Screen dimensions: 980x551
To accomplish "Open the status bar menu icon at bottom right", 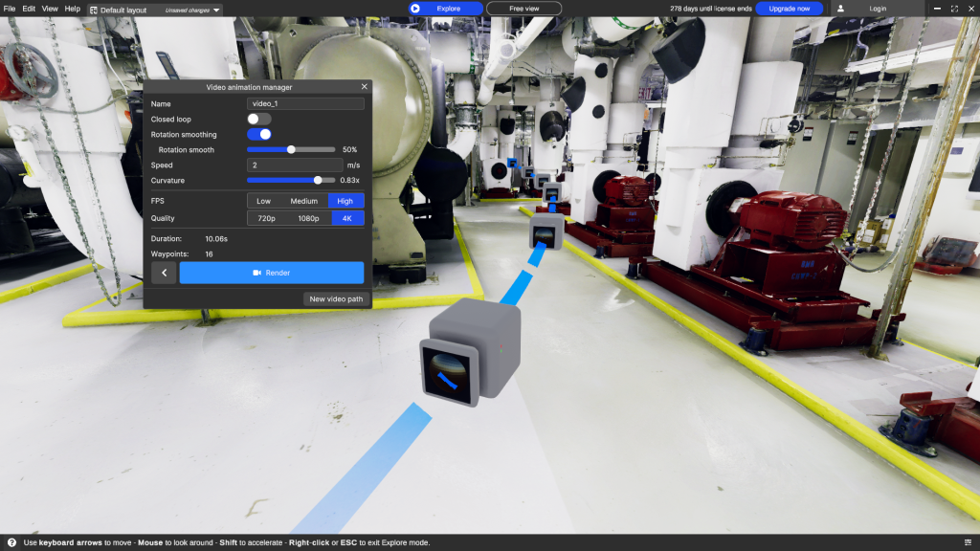I will [968, 542].
